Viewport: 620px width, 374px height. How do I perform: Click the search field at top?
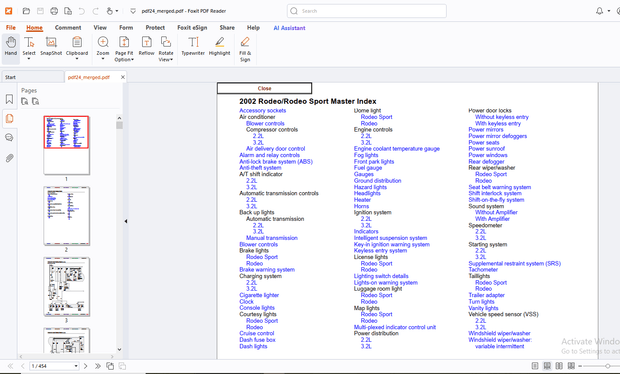(x=367, y=11)
